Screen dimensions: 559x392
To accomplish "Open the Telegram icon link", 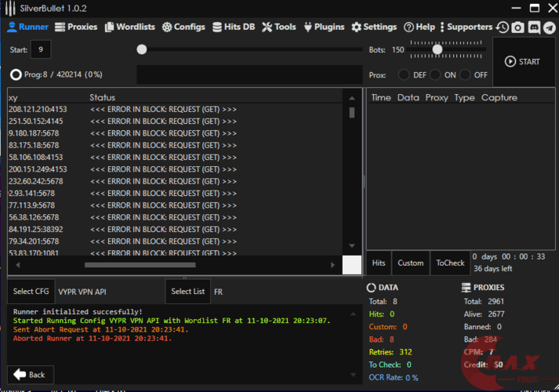I will (548, 27).
